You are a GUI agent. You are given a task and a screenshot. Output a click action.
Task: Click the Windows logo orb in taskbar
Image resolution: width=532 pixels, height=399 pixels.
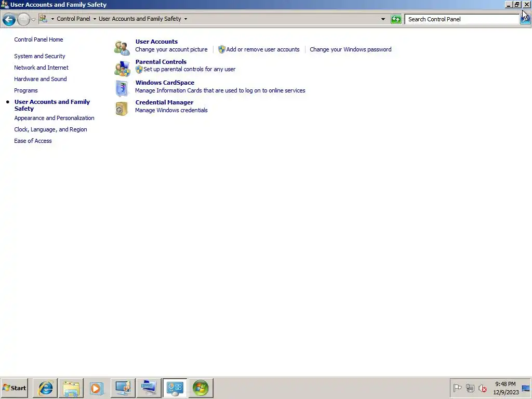(201, 388)
